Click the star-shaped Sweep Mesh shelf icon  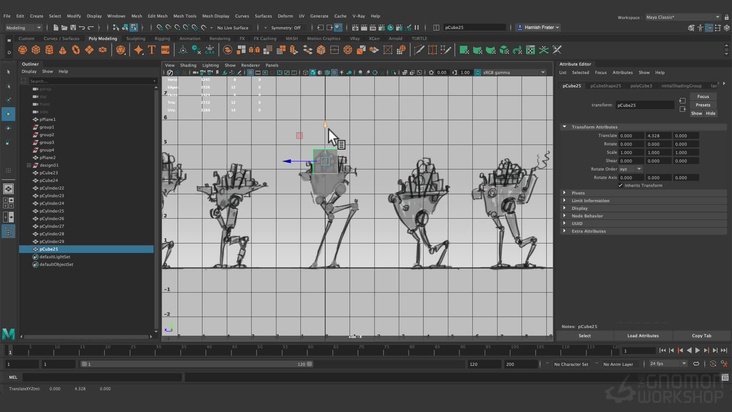[x=139, y=50]
